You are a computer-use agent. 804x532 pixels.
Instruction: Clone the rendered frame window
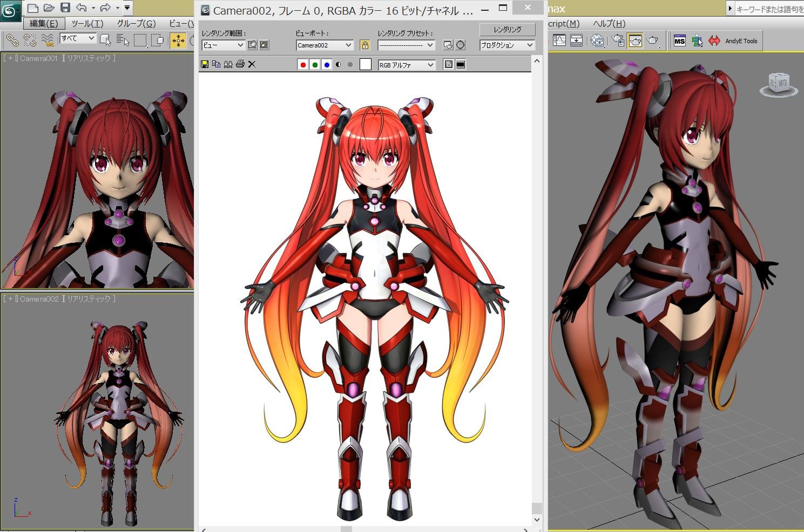click(228, 64)
